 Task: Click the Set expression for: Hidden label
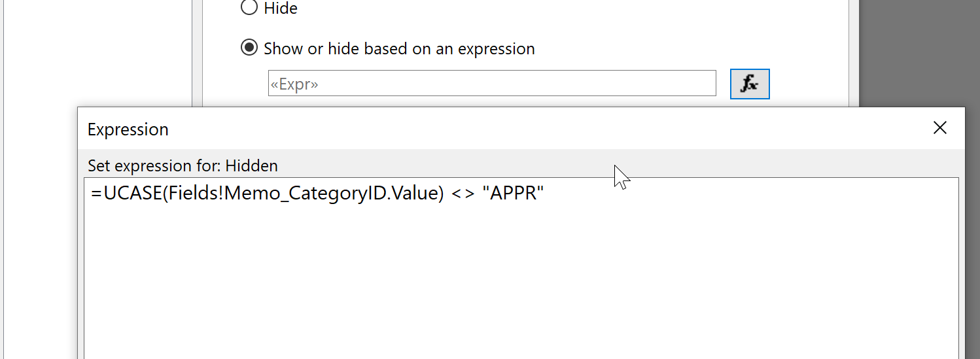pos(183,165)
